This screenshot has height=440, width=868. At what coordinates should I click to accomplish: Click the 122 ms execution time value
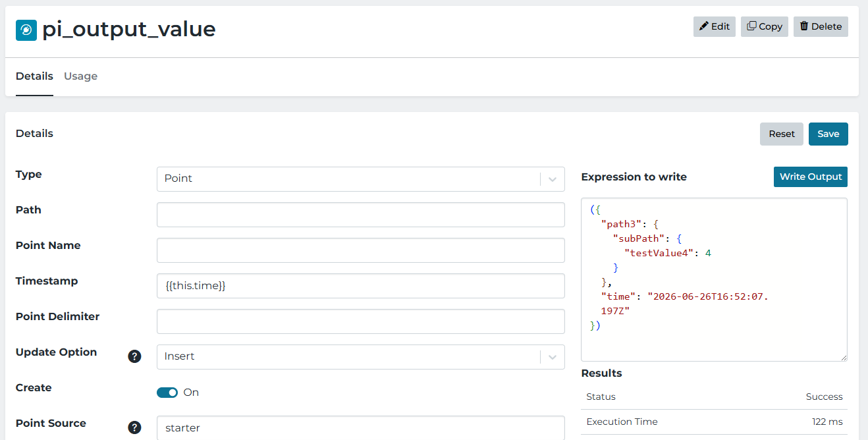[827, 422]
